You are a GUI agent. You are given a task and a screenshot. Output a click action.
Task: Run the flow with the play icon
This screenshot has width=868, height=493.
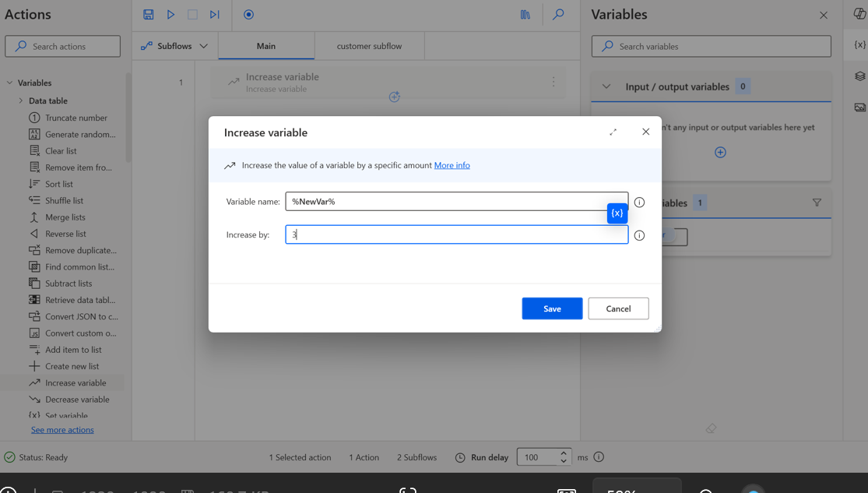(170, 14)
